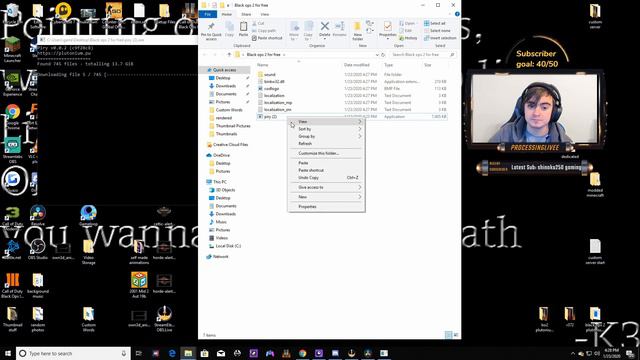The image size is (640, 360).
Task: Click the Explorer help question mark icon
Action: pos(457,14)
